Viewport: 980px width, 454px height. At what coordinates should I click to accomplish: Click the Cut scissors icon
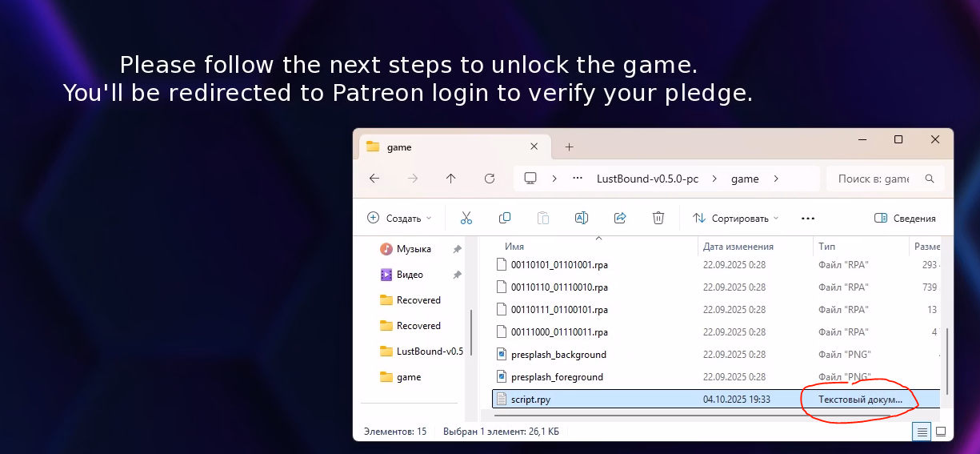(466, 218)
